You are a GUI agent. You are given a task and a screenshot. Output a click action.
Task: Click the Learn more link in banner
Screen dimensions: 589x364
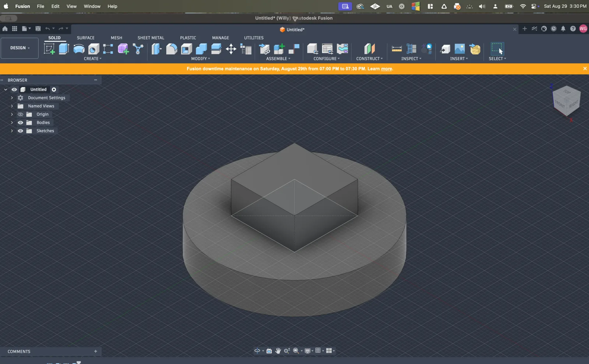click(x=387, y=69)
